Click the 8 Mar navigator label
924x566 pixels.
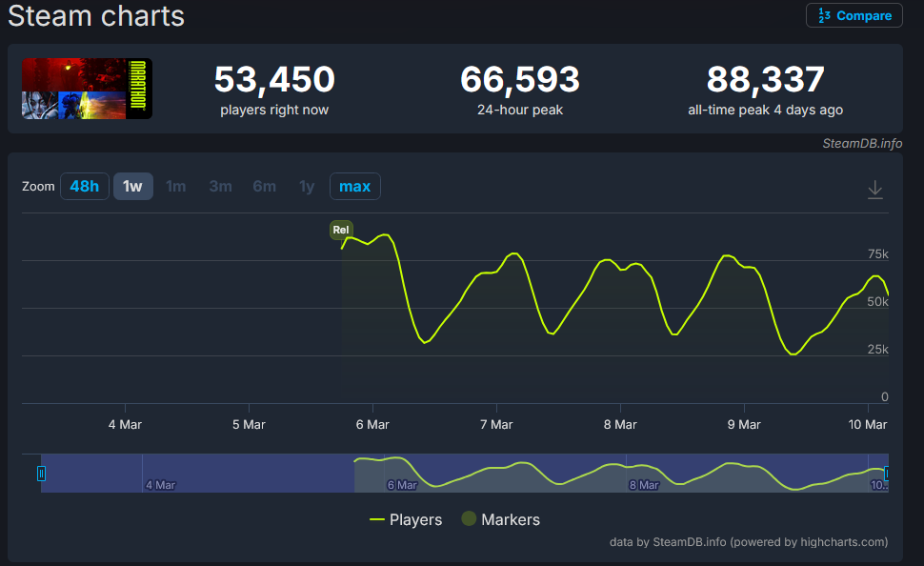coord(644,485)
